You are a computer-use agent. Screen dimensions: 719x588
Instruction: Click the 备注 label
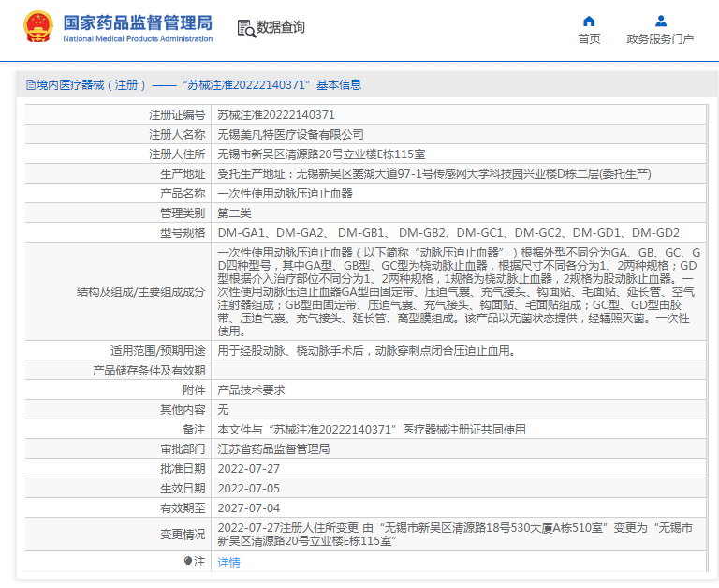pyautogui.click(x=194, y=430)
